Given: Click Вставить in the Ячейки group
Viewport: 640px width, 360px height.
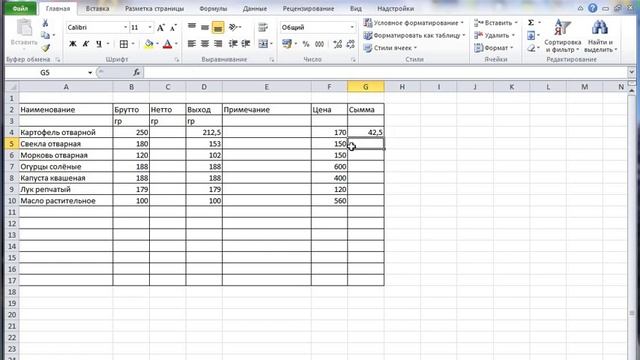Looking at the screenshot, I should 496,23.
